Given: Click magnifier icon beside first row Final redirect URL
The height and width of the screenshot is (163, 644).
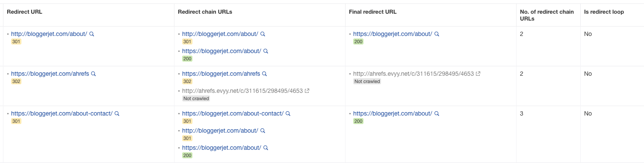Looking at the screenshot, I should coord(437,34).
